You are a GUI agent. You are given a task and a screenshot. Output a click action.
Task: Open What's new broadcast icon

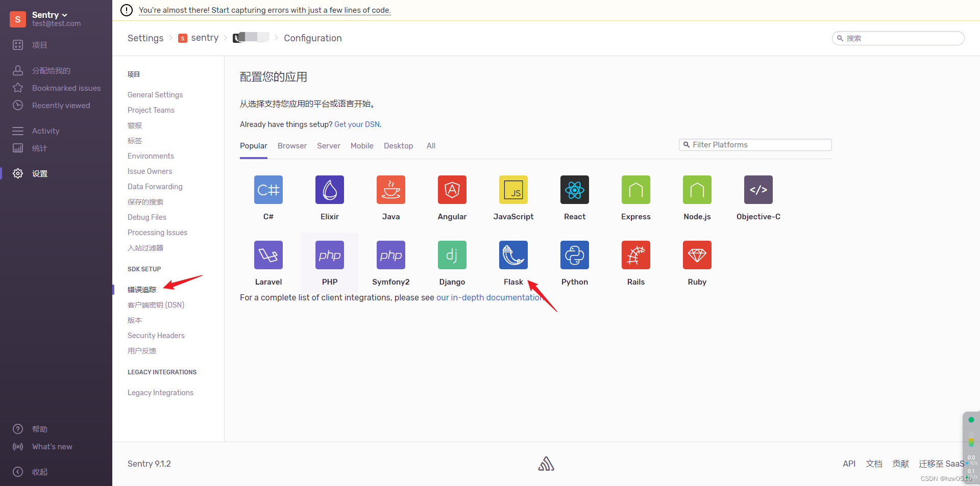18,446
